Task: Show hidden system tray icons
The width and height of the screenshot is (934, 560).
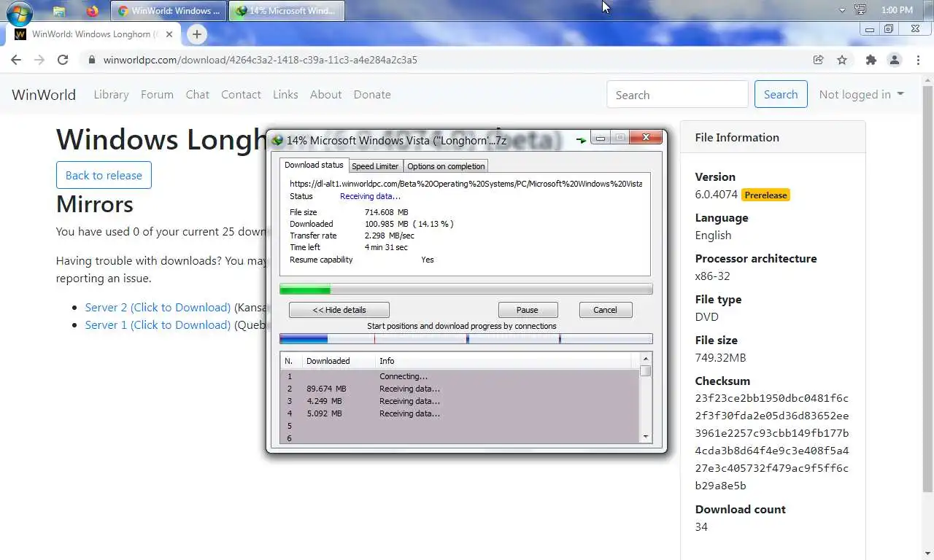Action: point(842,10)
